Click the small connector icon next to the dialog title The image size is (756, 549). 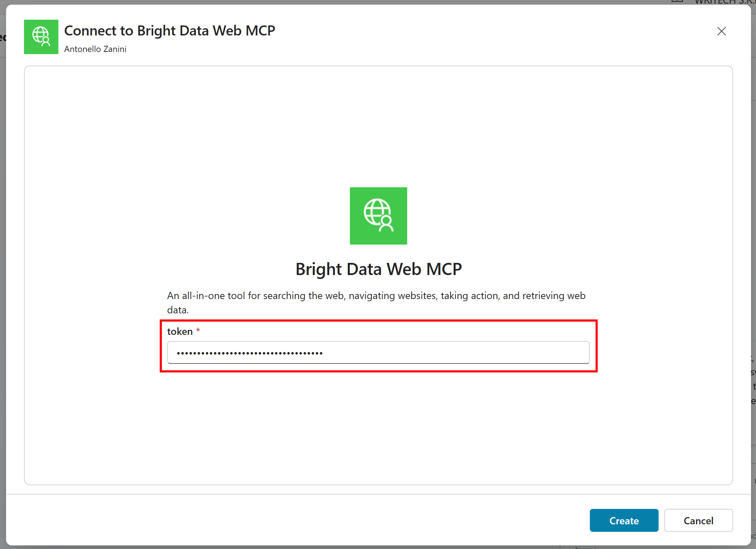click(x=41, y=37)
